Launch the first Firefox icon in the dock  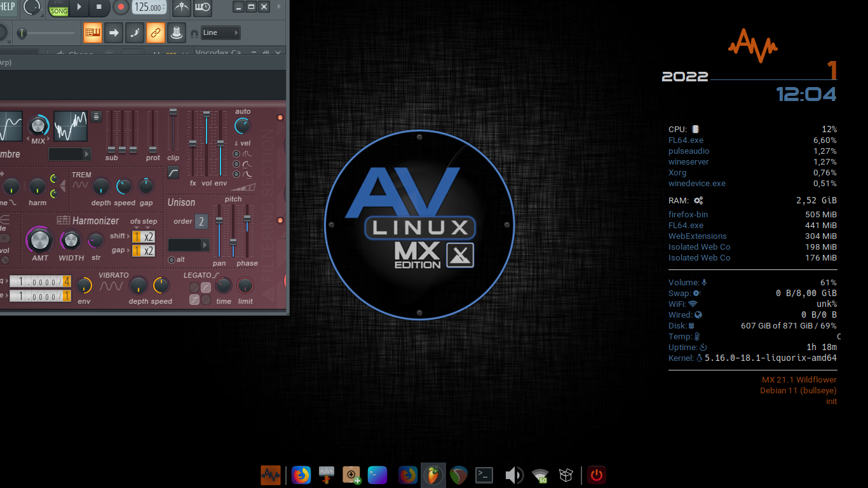point(301,475)
